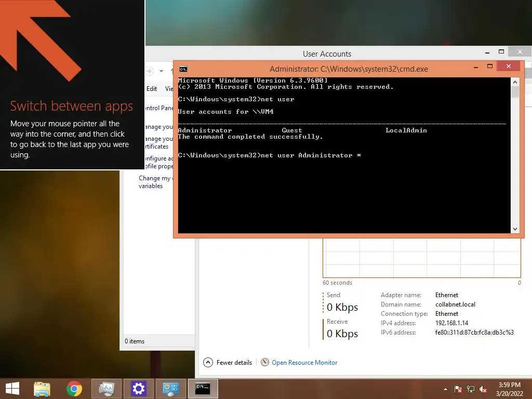Click the Receive 0 Kbps value
Image resolution: width=532 pixels, height=399 pixels.
tap(342, 334)
